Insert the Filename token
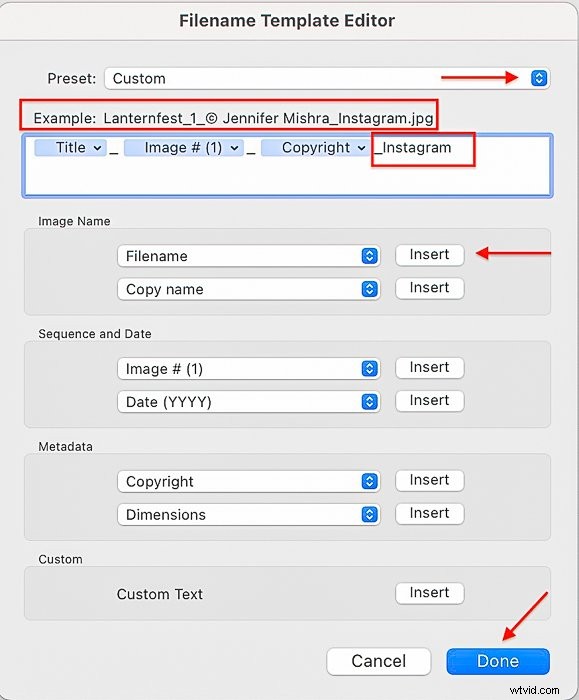Viewport: 579px width, 700px height. (429, 255)
